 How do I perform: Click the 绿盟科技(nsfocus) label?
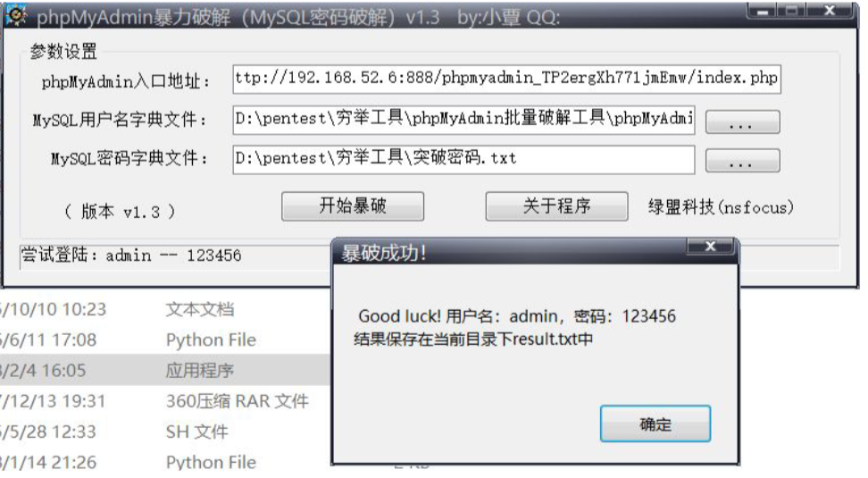(x=721, y=207)
